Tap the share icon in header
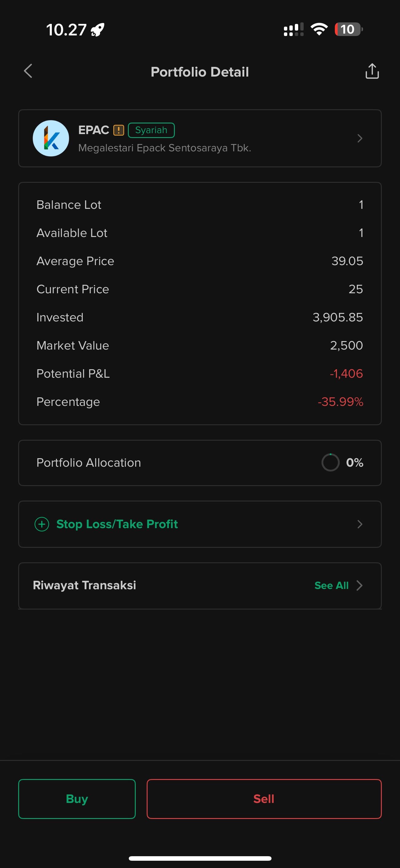The image size is (400, 868). pos(372,71)
